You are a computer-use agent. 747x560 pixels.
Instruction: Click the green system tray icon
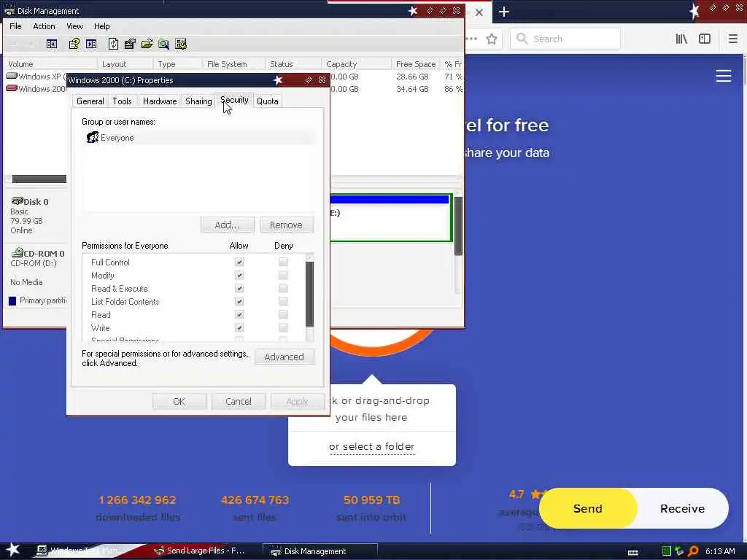[x=667, y=551]
